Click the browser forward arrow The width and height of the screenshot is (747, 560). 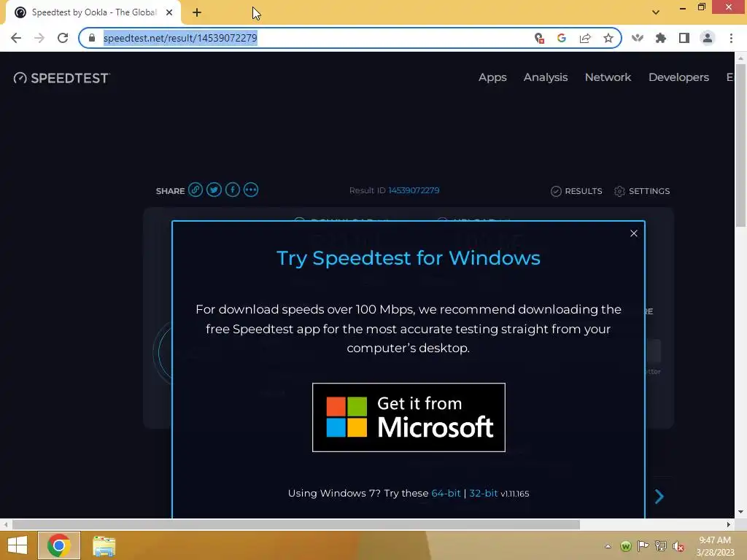click(x=39, y=38)
